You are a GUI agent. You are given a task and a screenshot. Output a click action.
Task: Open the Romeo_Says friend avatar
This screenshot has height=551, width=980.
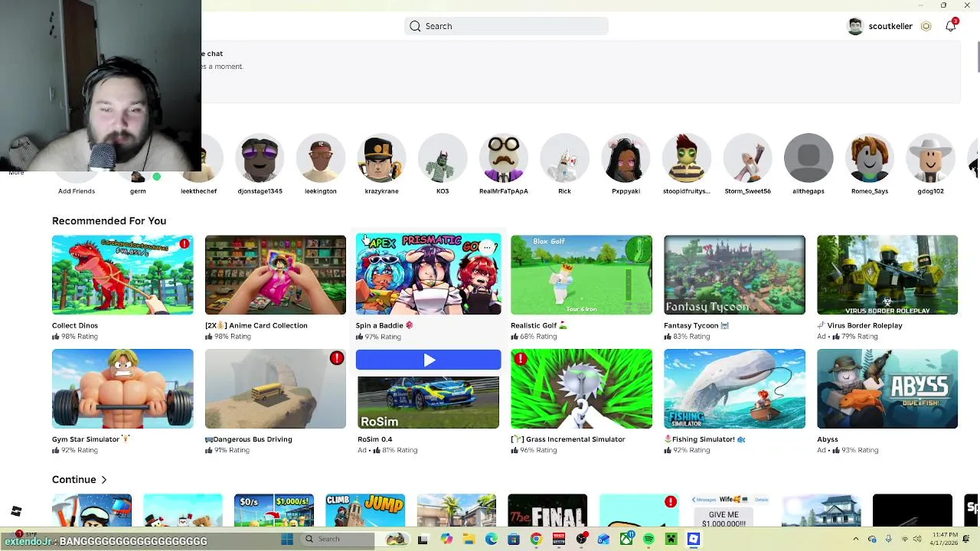point(870,158)
